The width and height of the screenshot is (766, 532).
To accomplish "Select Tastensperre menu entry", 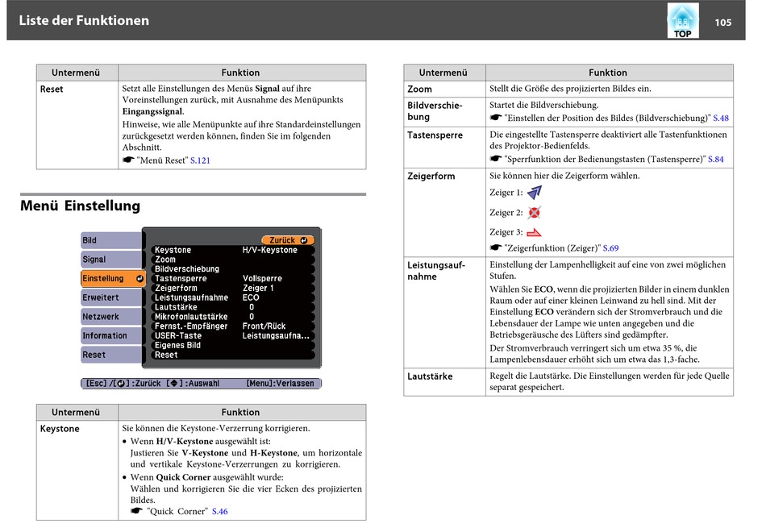I will pyautogui.click(x=181, y=278).
